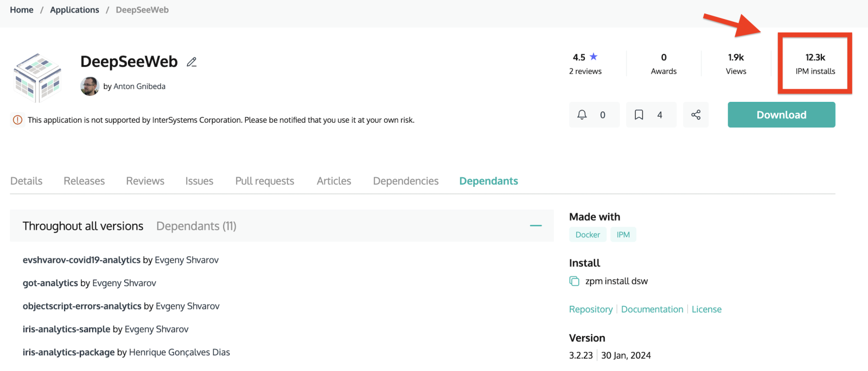Image resolution: width=868 pixels, height=371 pixels.
Task: Open objectscript-errors-analytics dependant
Action: [x=82, y=306]
